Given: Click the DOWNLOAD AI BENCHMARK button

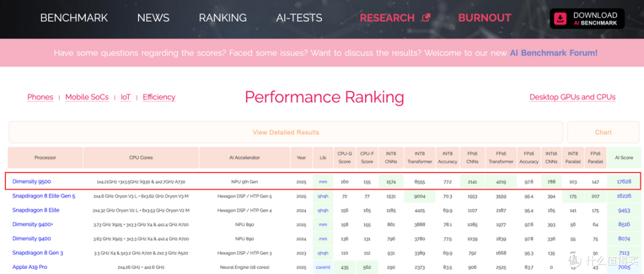Looking at the screenshot, I should 587,19.
